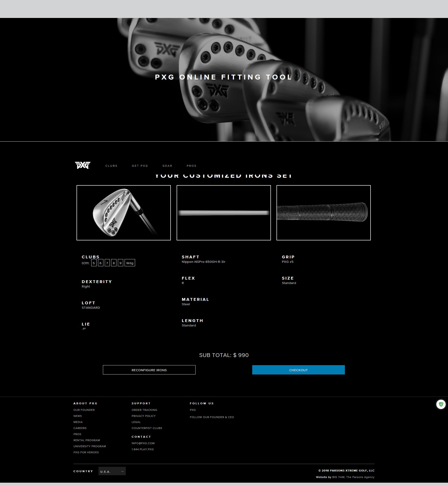Click the PXG logo icon
This screenshot has height=485, width=448.
(x=82, y=165)
